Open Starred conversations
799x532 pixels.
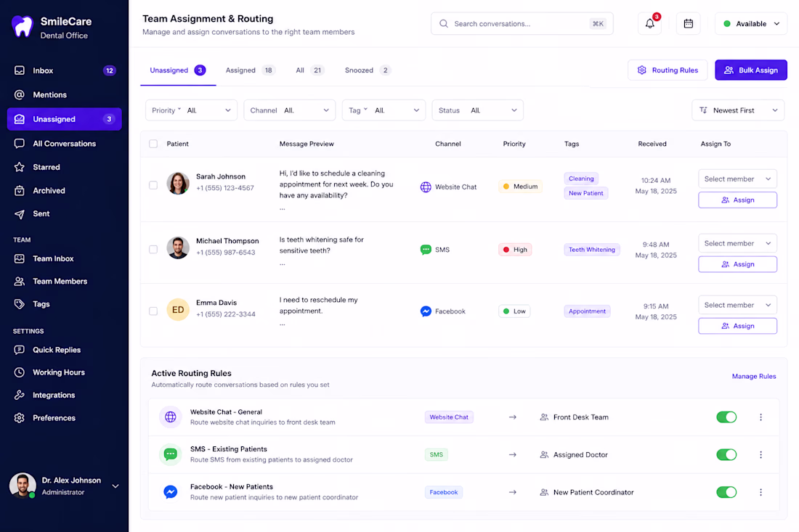pos(64,167)
